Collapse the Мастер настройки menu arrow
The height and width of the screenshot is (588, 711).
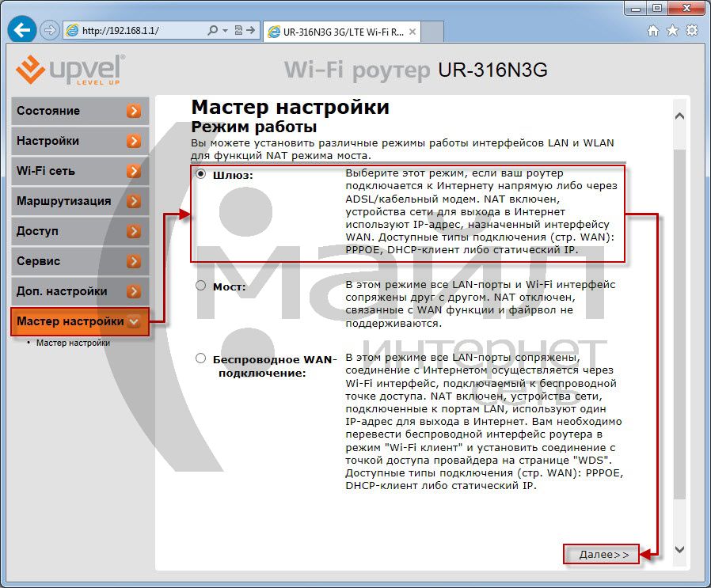tap(134, 321)
